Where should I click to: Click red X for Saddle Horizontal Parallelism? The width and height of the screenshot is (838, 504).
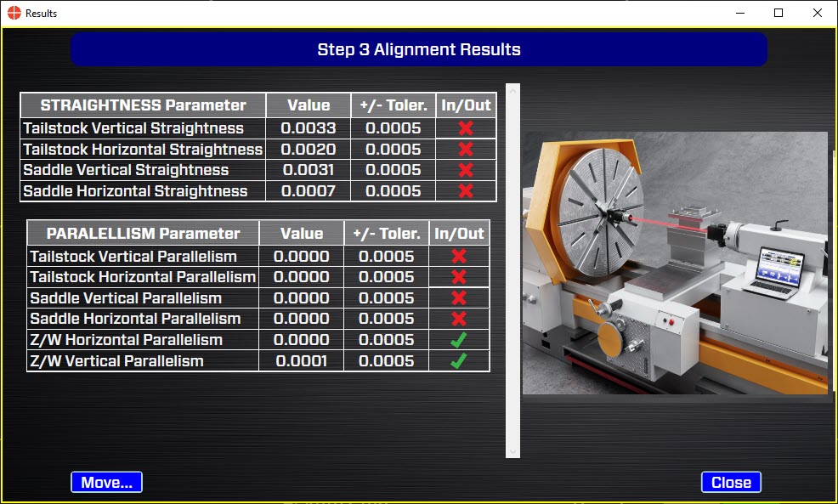click(459, 319)
